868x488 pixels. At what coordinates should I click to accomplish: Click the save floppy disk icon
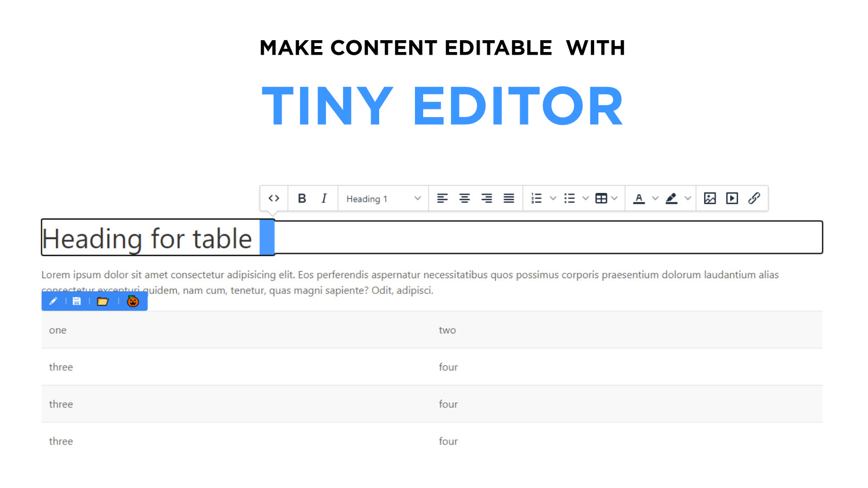pos(76,301)
